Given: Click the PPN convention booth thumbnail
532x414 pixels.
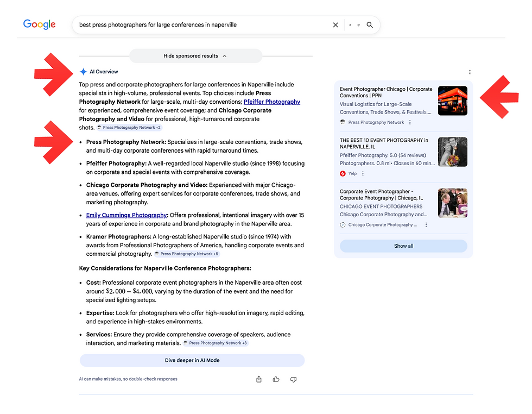Looking at the screenshot, I should pos(453,101).
